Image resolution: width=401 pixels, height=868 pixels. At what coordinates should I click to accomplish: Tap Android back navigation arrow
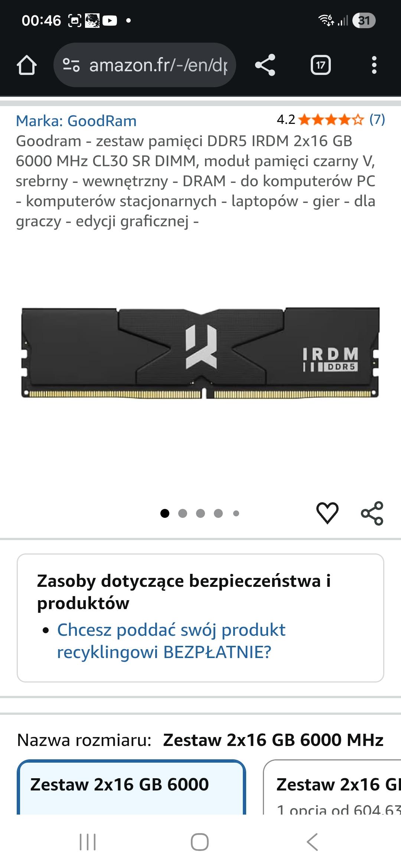pyautogui.click(x=312, y=842)
